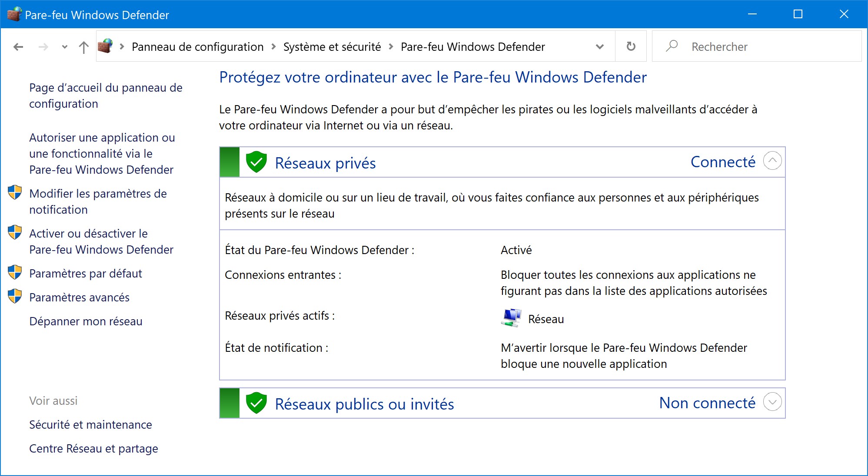The image size is (868, 476).
Task: Click the Non connecté status text
Action: pos(708,403)
